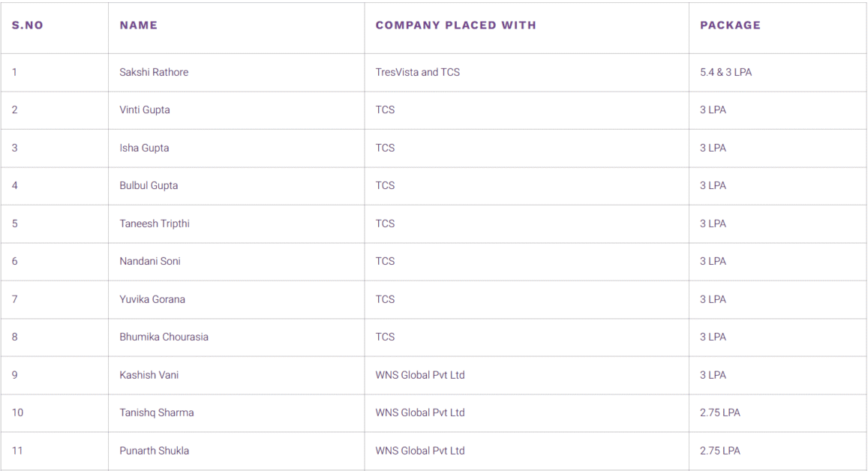The width and height of the screenshot is (868, 471).
Task: Click on Isha Gupta's name
Action: point(144,148)
